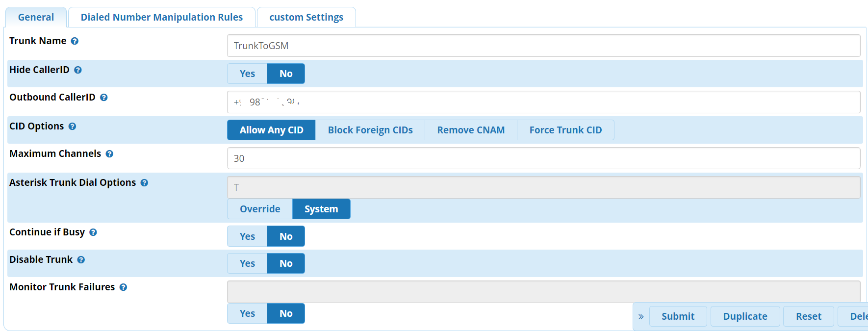
Task: Enable Continue if Busy with Yes
Action: (x=247, y=236)
